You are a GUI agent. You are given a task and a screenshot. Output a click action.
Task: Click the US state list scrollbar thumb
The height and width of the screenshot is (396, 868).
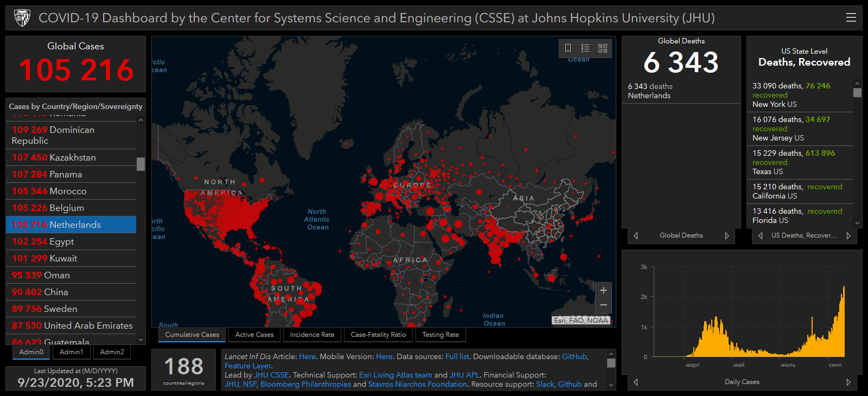coord(857,92)
